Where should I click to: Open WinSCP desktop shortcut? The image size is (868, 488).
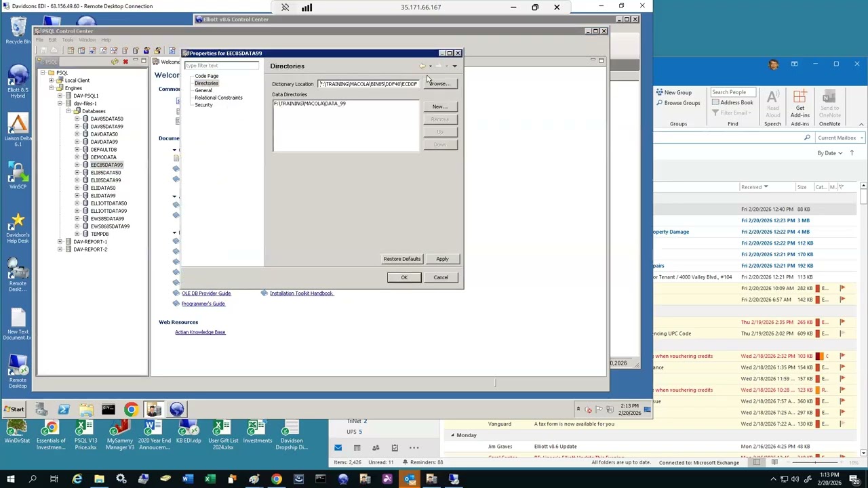click(x=18, y=175)
